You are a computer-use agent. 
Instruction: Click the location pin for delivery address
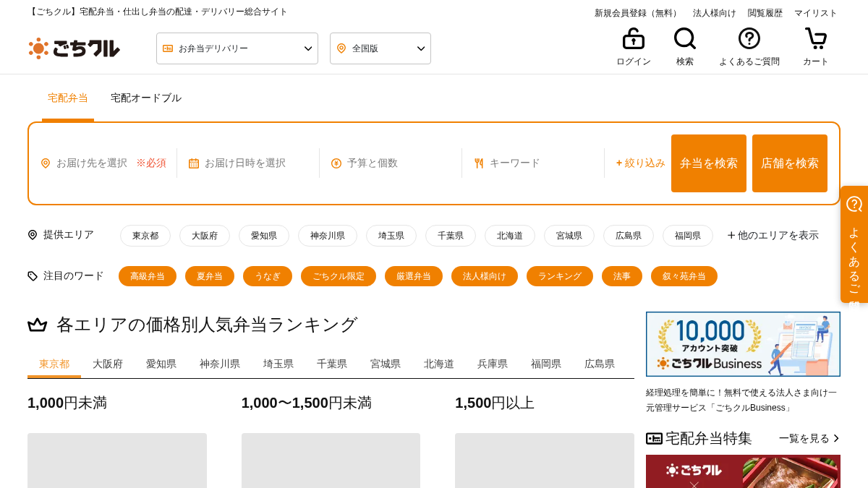point(46,163)
